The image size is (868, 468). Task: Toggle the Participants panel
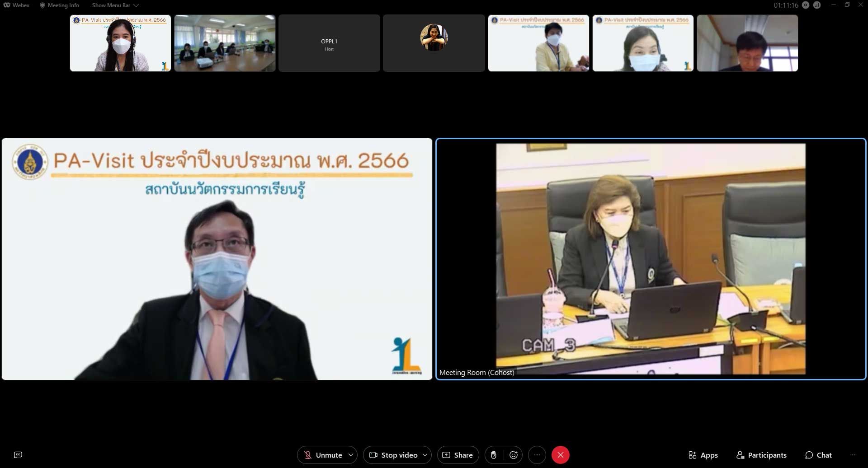point(761,455)
